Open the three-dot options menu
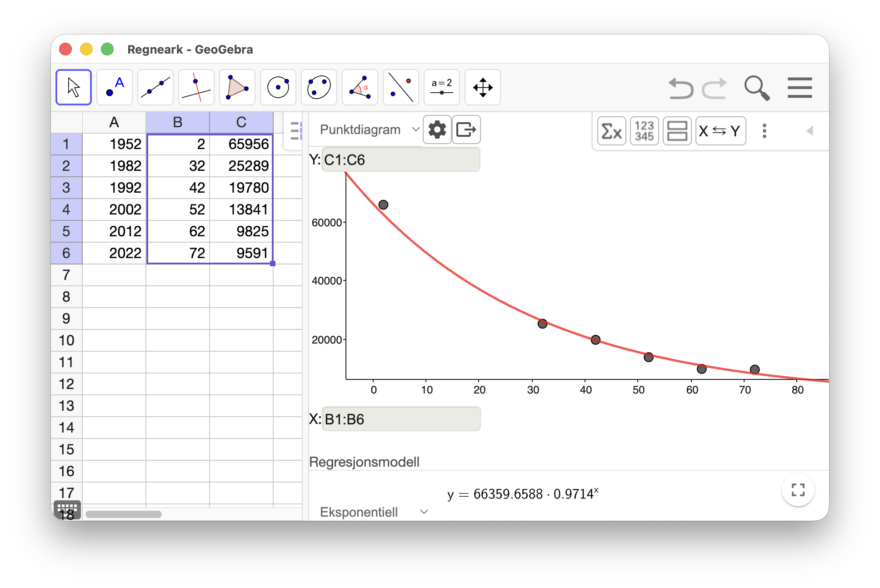This screenshot has width=880, height=588. pyautogui.click(x=765, y=131)
